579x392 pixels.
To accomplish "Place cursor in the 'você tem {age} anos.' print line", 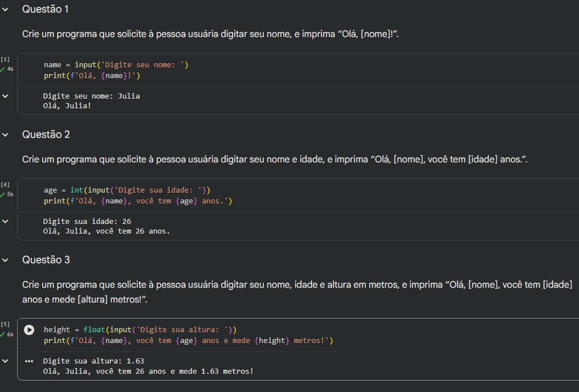I will (138, 201).
